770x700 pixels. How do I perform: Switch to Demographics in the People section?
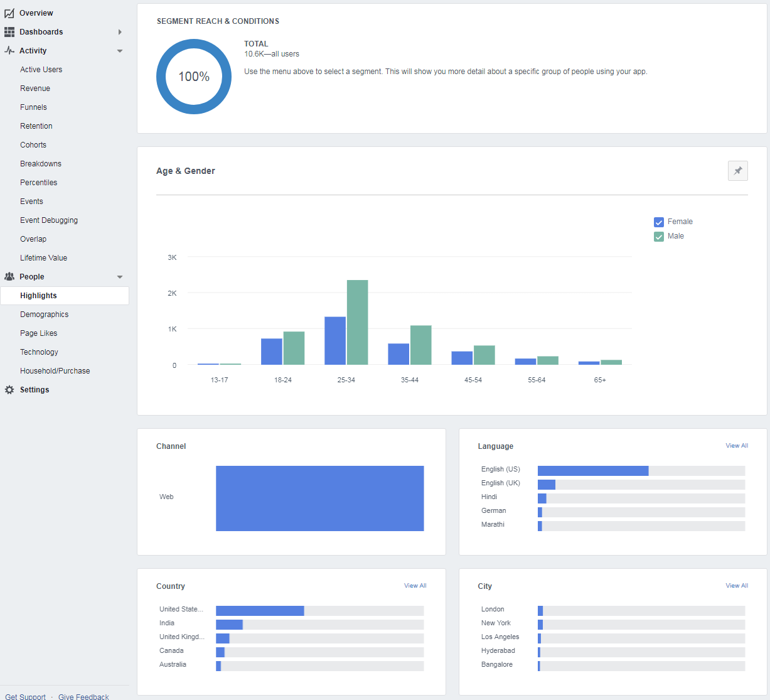click(x=44, y=314)
